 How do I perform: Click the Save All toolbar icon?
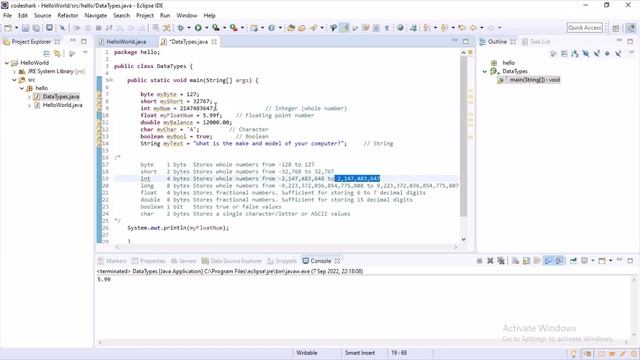[x=36, y=28]
